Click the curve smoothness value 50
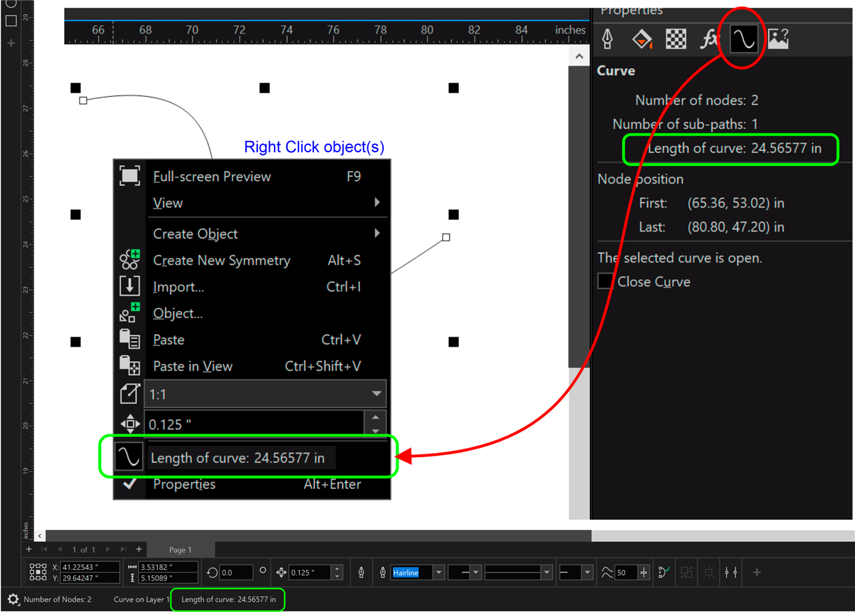This screenshot has height=616, width=855. point(625,573)
